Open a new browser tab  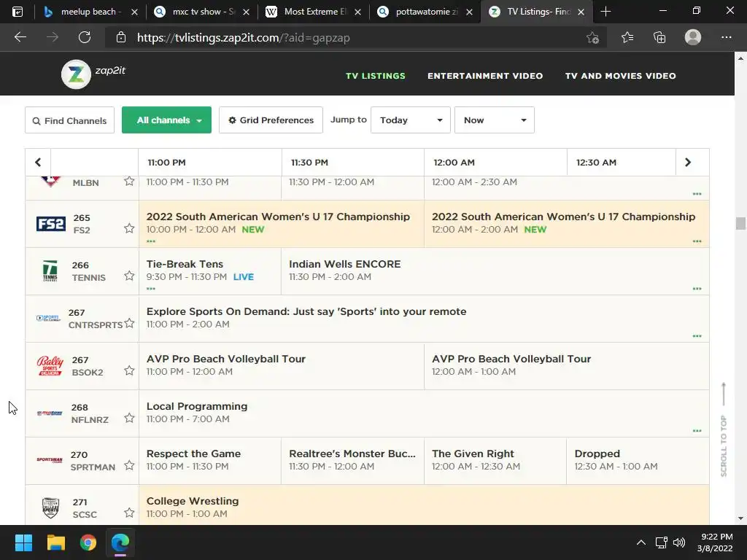605,12
